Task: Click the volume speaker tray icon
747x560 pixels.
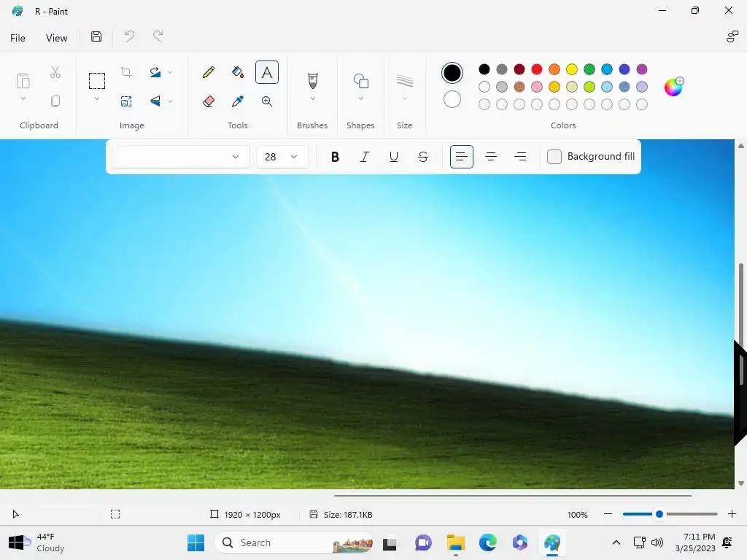Action: pyautogui.click(x=657, y=542)
